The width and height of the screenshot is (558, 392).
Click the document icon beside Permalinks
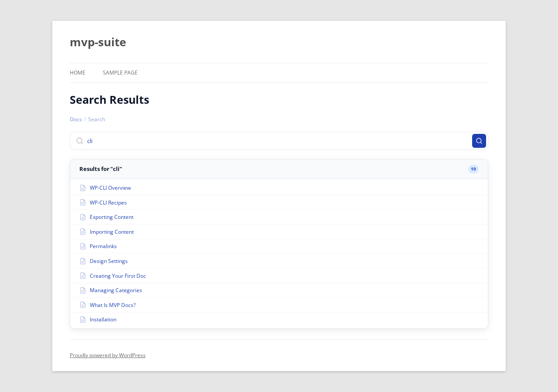[83, 246]
